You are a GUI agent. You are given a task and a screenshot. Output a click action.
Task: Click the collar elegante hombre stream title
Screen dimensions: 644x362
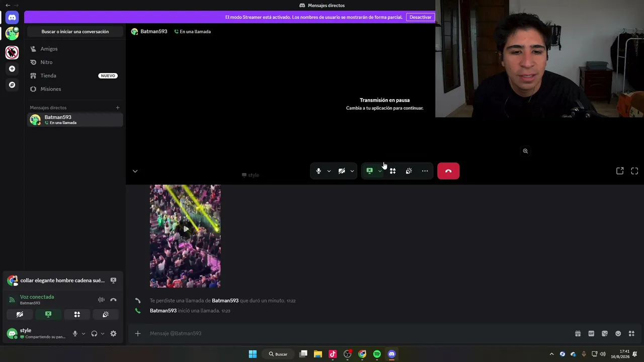(x=62, y=281)
